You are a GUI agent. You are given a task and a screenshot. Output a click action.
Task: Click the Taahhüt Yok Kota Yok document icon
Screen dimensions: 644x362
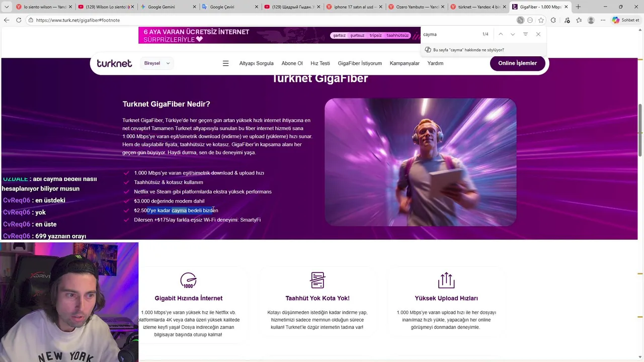click(x=317, y=280)
